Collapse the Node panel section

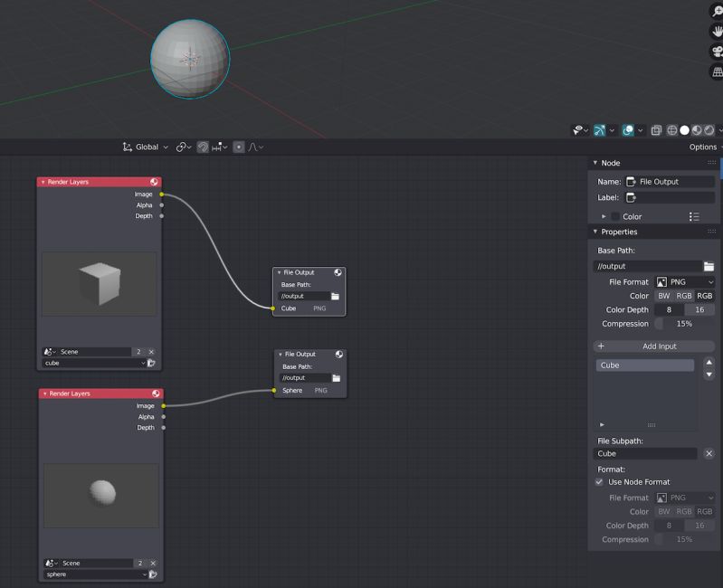pyautogui.click(x=595, y=163)
